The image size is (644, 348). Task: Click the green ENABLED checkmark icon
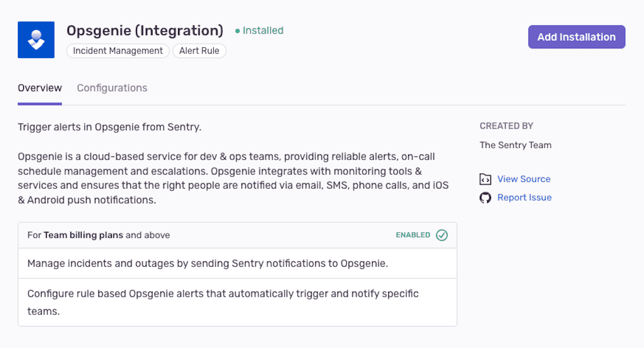pos(442,235)
